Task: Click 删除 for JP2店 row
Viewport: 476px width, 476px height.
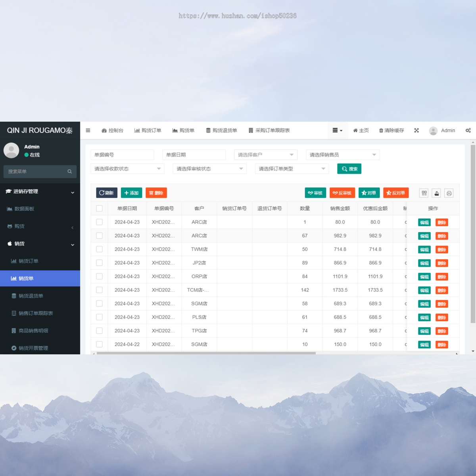Action: (441, 263)
